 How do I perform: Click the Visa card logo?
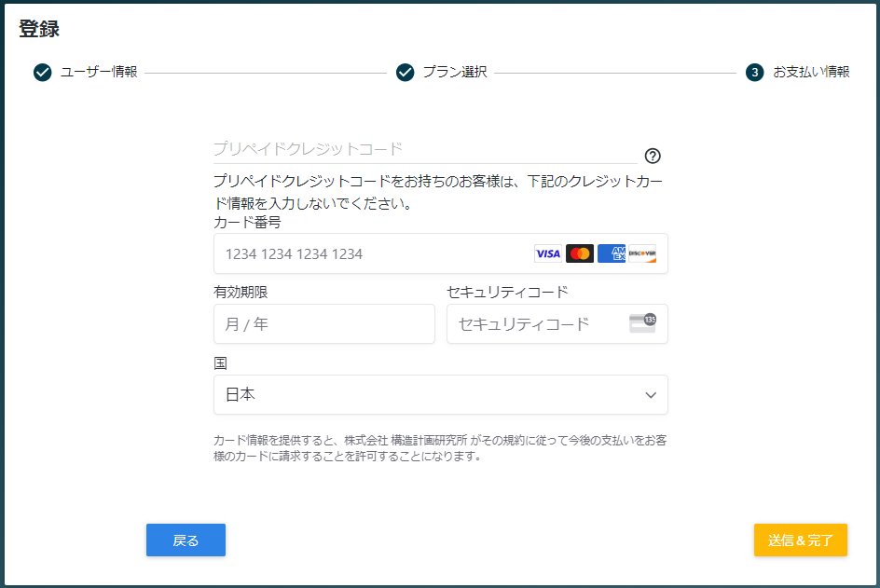point(548,253)
